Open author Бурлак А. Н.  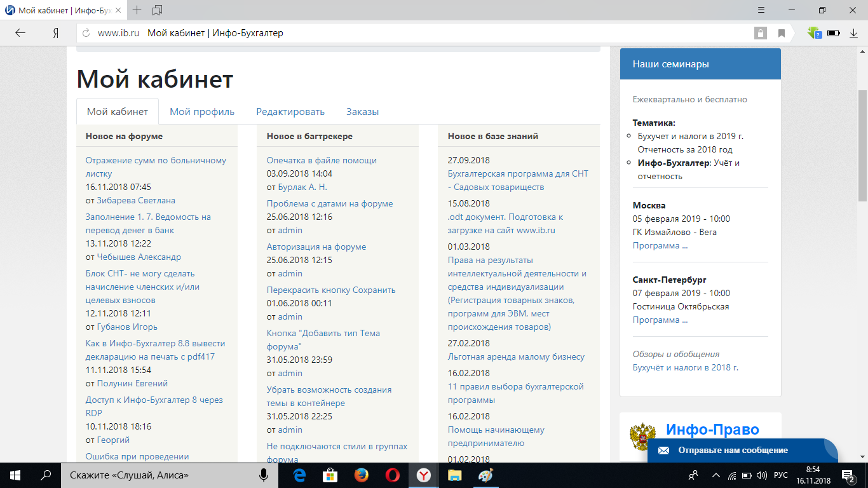coord(302,187)
